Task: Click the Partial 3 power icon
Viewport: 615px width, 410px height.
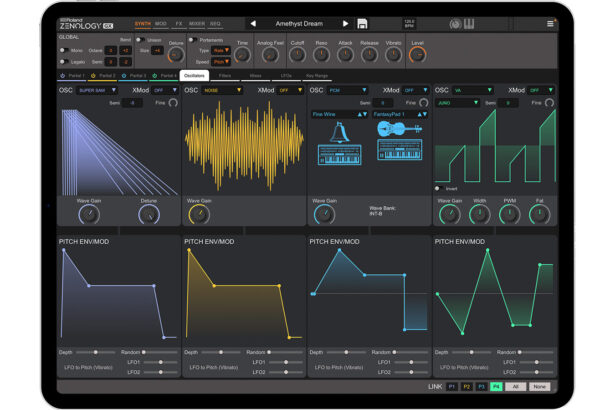Action: 124,75
